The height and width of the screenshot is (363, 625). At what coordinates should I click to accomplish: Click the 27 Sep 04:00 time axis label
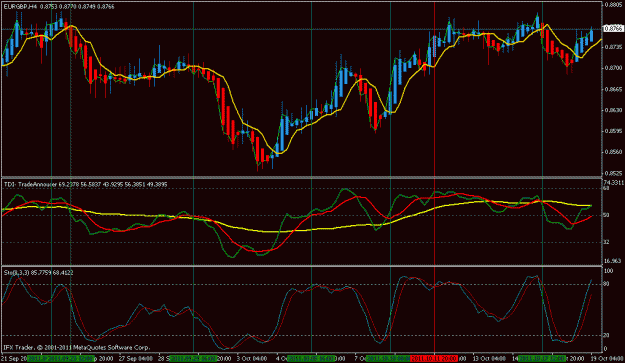coord(136,359)
